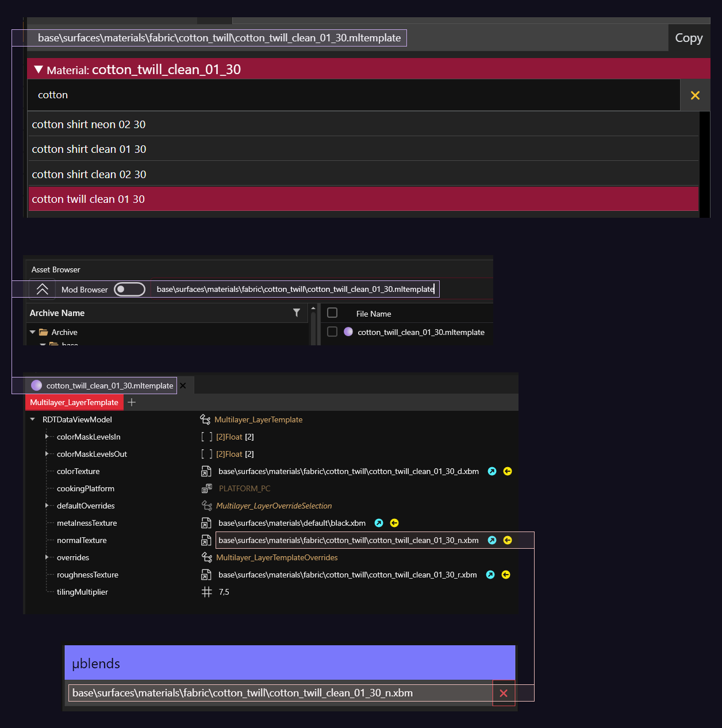Click the Archive Name filter funnel icon
This screenshot has width=722, height=728.
point(297,313)
